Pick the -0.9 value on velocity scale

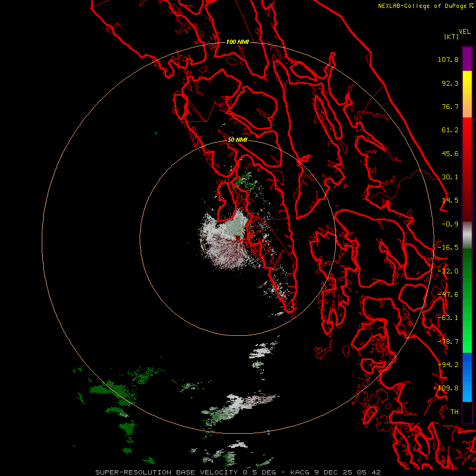click(450, 224)
